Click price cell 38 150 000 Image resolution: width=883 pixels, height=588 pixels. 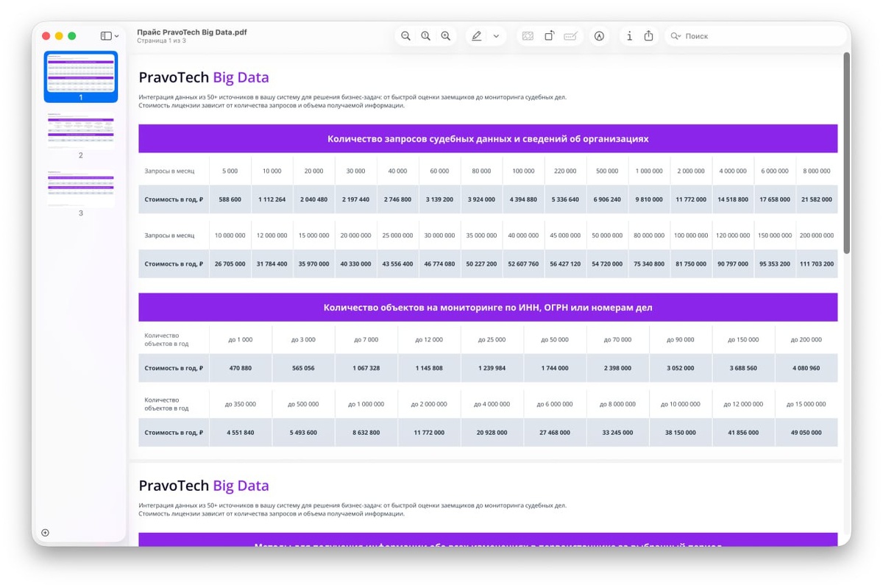[680, 433]
